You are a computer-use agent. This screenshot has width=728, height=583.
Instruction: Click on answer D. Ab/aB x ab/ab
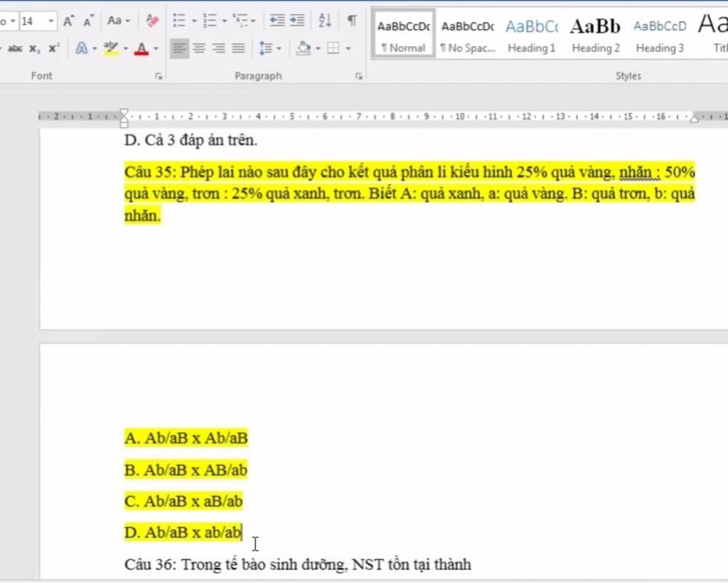183,533
